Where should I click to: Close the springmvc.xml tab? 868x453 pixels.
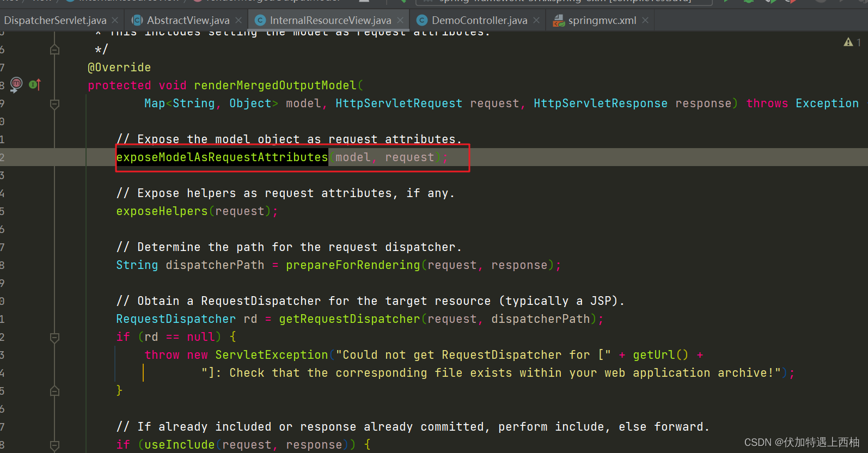coord(645,21)
